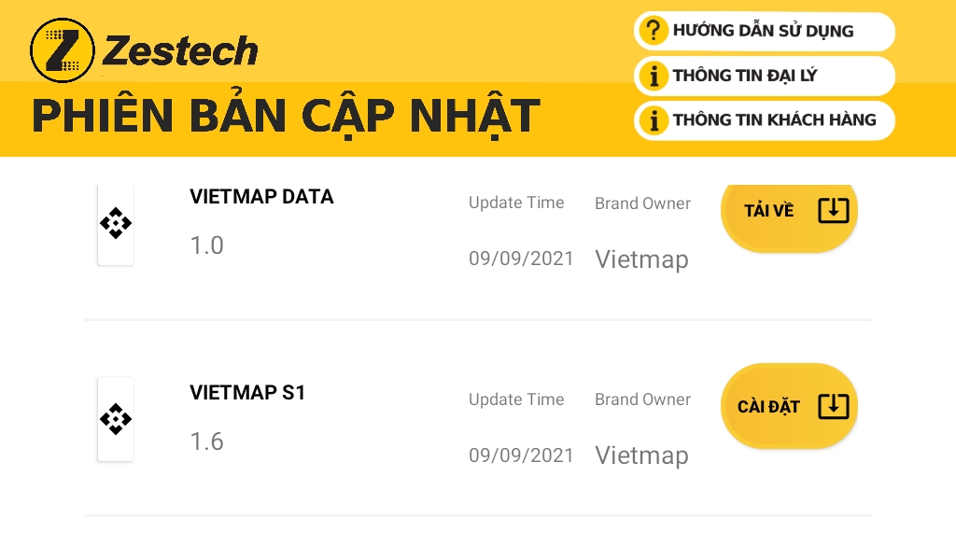The height and width of the screenshot is (560, 956).
Task: Click version number 1.6 of VIETMAP S1
Action: [206, 441]
